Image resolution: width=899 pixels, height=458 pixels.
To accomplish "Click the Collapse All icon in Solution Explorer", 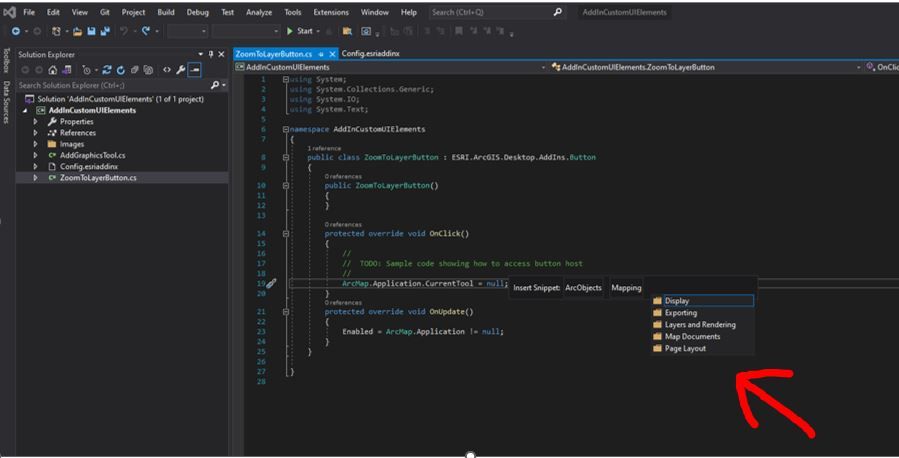I will pyautogui.click(x=134, y=70).
